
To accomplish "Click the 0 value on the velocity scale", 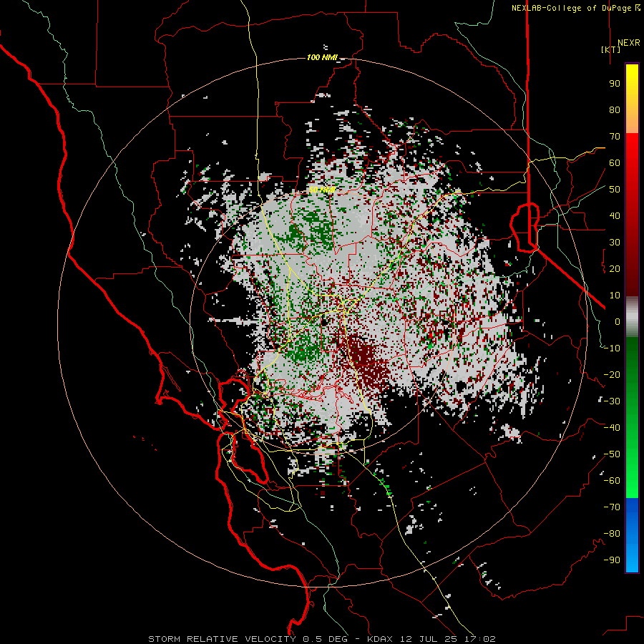I will 618,322.
